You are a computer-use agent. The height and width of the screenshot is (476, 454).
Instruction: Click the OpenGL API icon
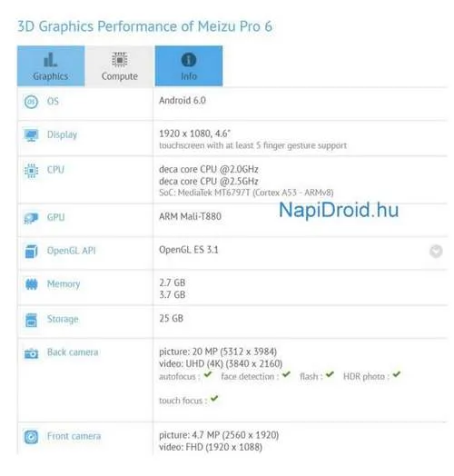click(31, 251)
